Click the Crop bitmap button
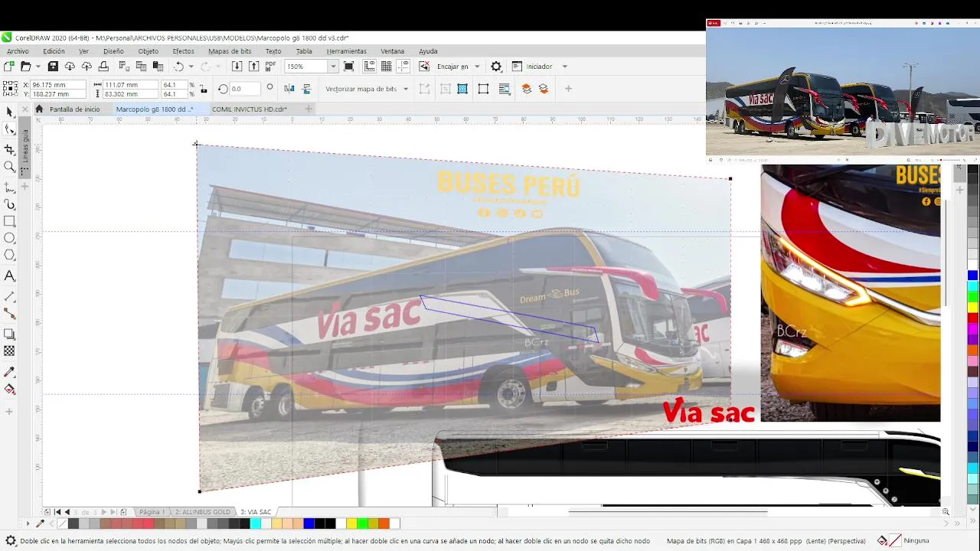This screenshot has height=551, width=980. 445,89
